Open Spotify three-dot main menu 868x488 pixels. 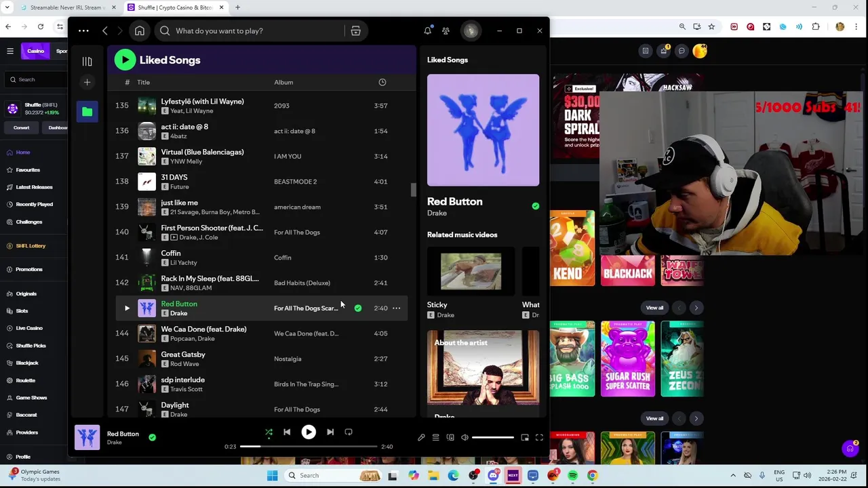pos(83,30)
